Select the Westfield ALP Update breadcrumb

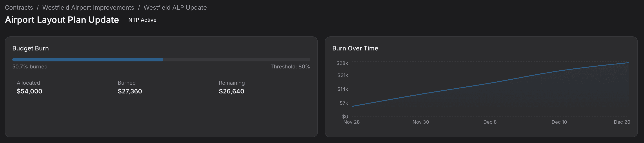tap(175, 7)
